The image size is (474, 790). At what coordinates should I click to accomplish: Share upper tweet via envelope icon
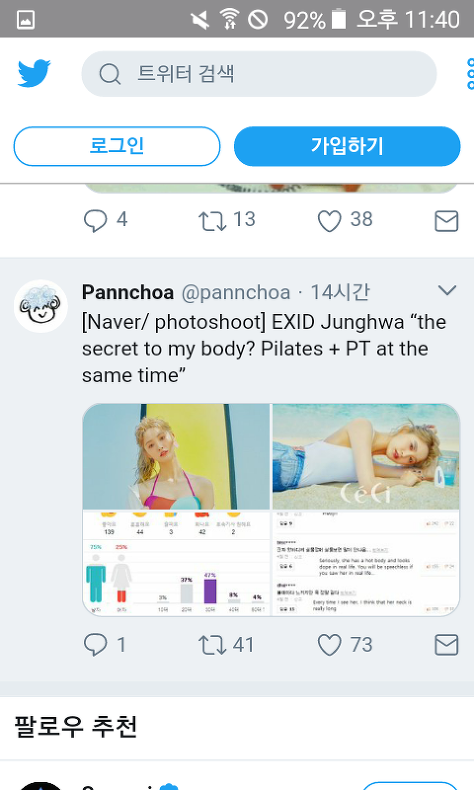(x=446, y=221)
